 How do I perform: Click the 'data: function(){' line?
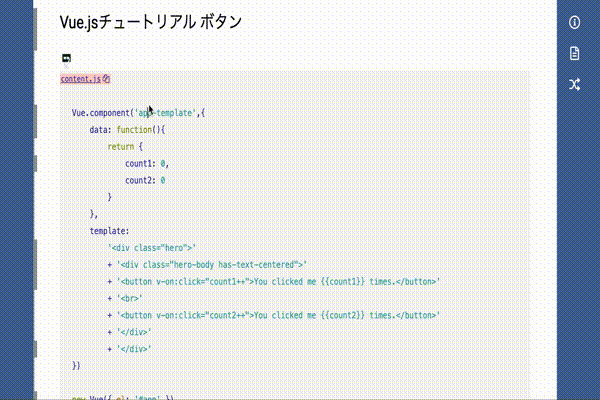coord(127,130)
